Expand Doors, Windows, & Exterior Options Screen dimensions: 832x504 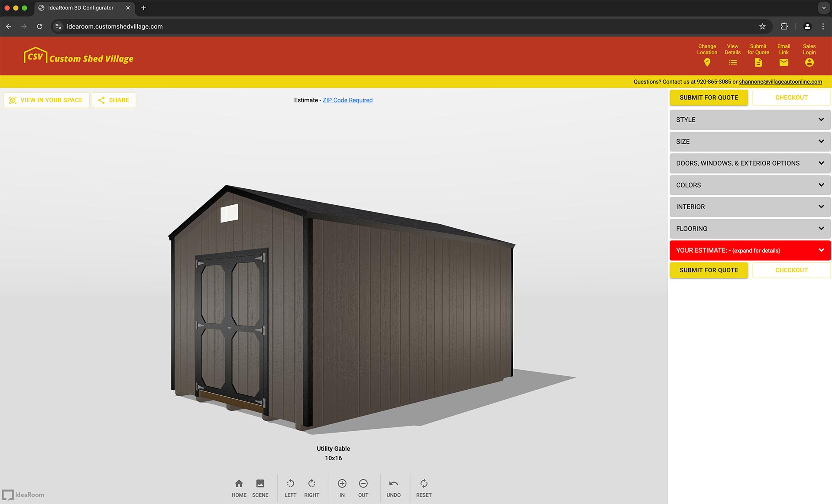point(750,163)
